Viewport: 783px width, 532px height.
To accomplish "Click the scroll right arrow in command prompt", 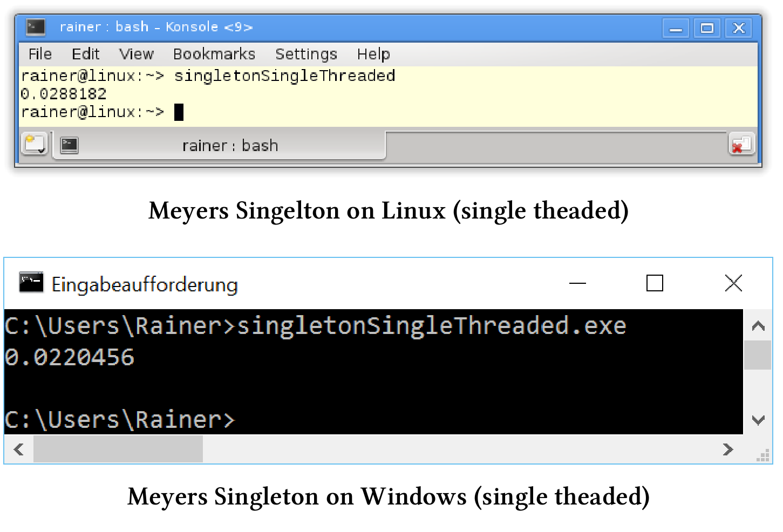I will [728, 449].
